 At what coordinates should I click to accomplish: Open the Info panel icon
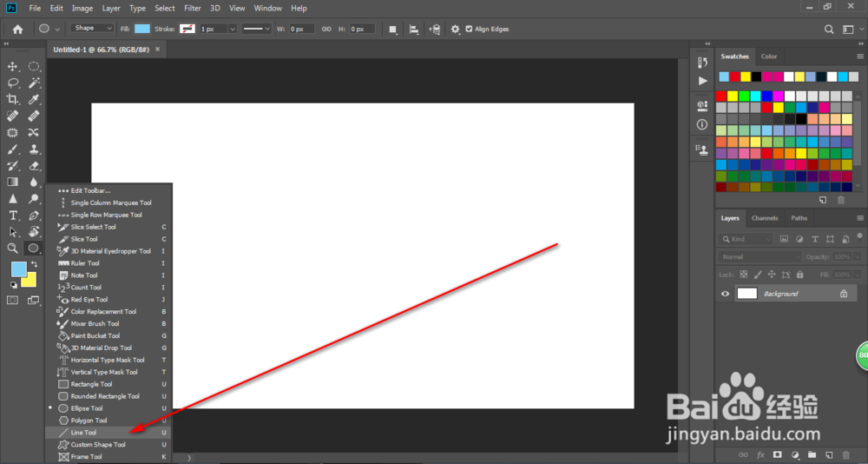(x=702, y=125)
